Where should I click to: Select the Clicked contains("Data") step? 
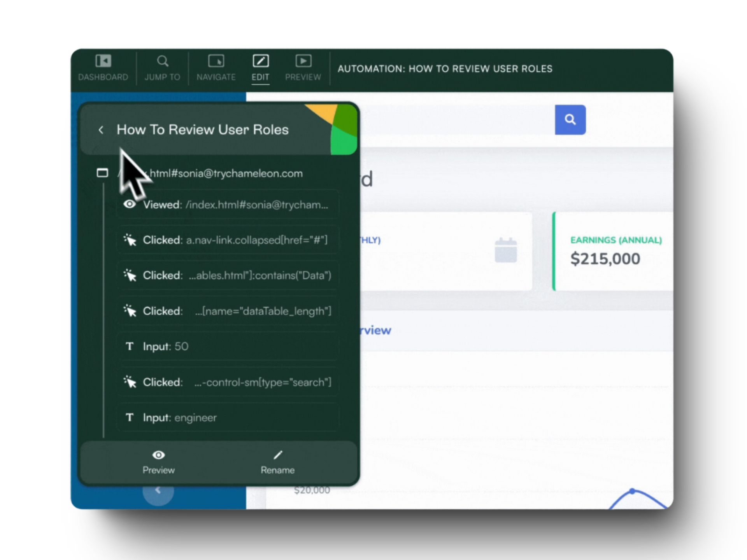(228, 275)
